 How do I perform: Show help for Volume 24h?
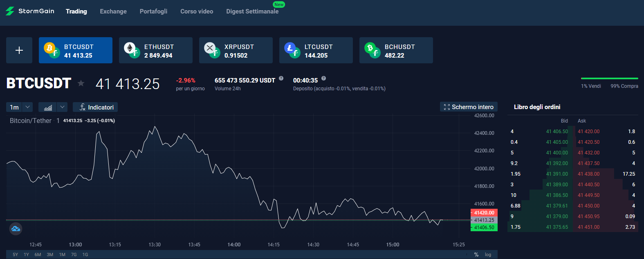tap(281, 78)
